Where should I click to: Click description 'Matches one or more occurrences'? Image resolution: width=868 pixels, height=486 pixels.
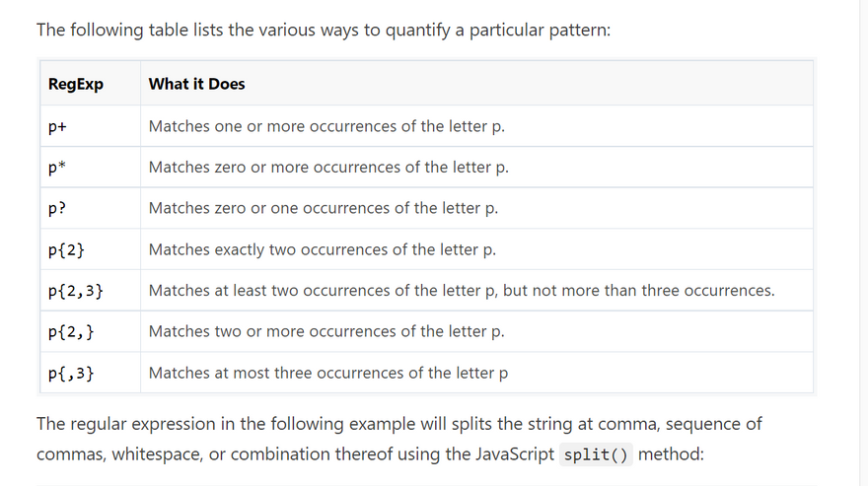[x=326, y=126]
